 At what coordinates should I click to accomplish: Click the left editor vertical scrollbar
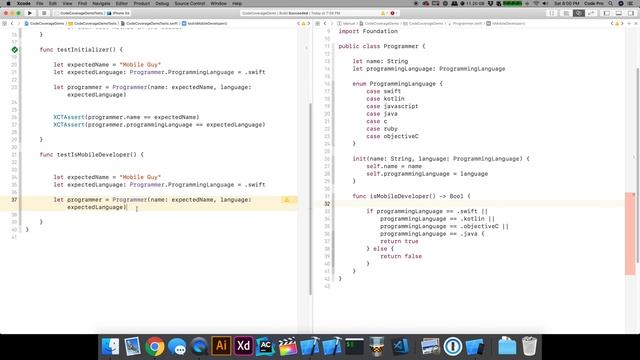(x=310, y=199)
